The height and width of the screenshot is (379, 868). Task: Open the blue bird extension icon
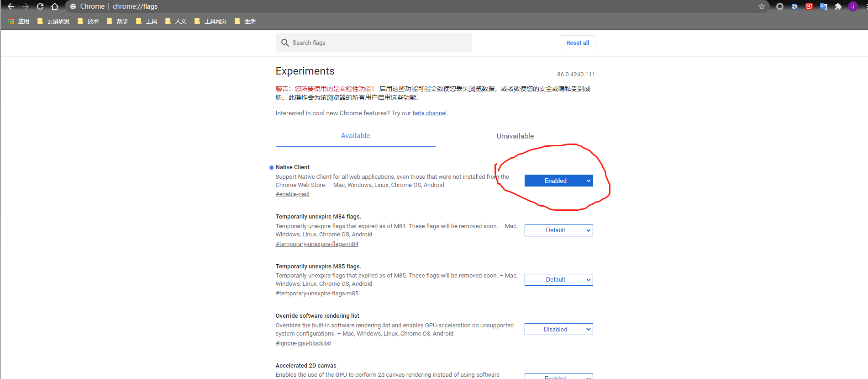coord(794,6)
